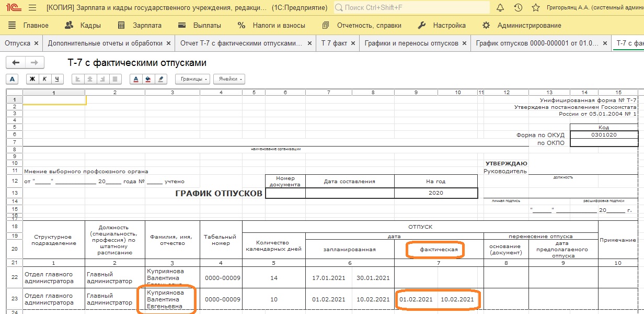Open the Григорьянц А.А. user profile

point(595,8)
